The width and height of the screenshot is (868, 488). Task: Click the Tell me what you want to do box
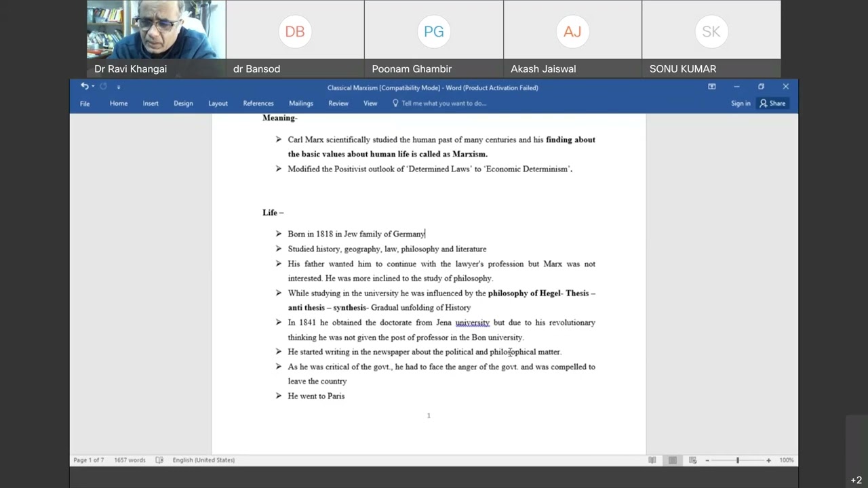click(x=439, y=104)
